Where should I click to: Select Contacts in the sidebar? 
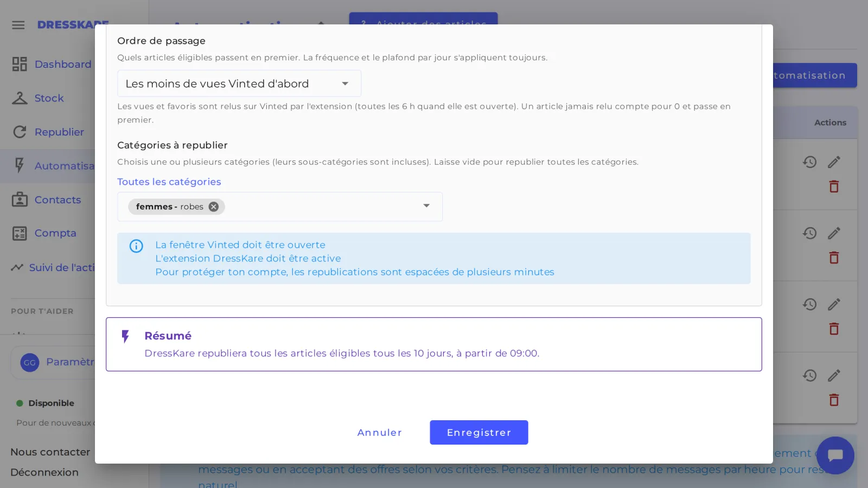pos(58,200)
